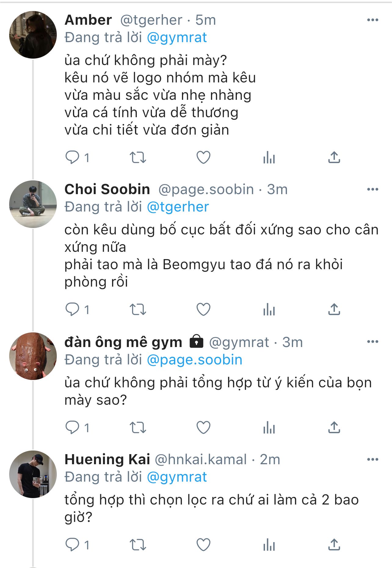Open more options menu on Amber's tweet
This screenshot has height=568, width=392.
372,20
